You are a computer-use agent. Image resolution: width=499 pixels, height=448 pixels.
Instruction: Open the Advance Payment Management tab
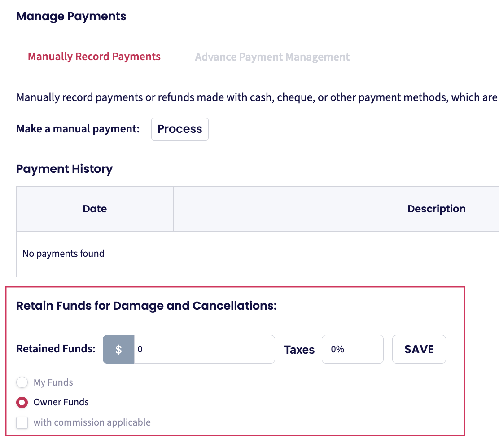click(272, 57)
